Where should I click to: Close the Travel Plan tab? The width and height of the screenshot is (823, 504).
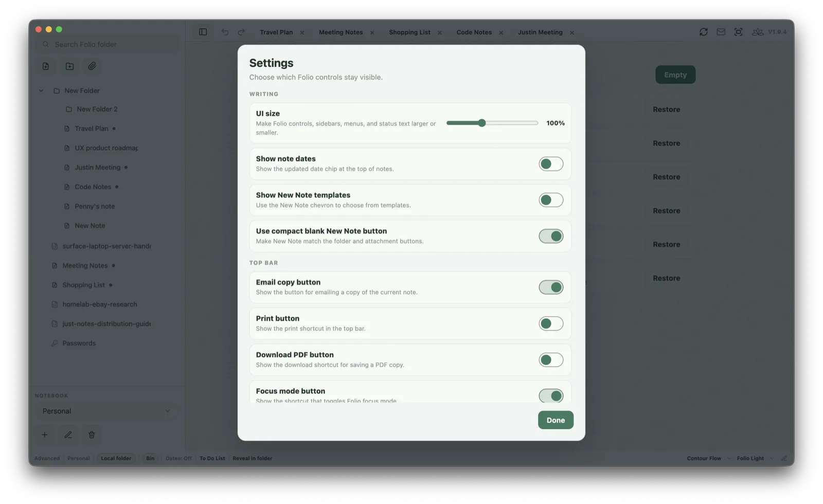[302, 32]
